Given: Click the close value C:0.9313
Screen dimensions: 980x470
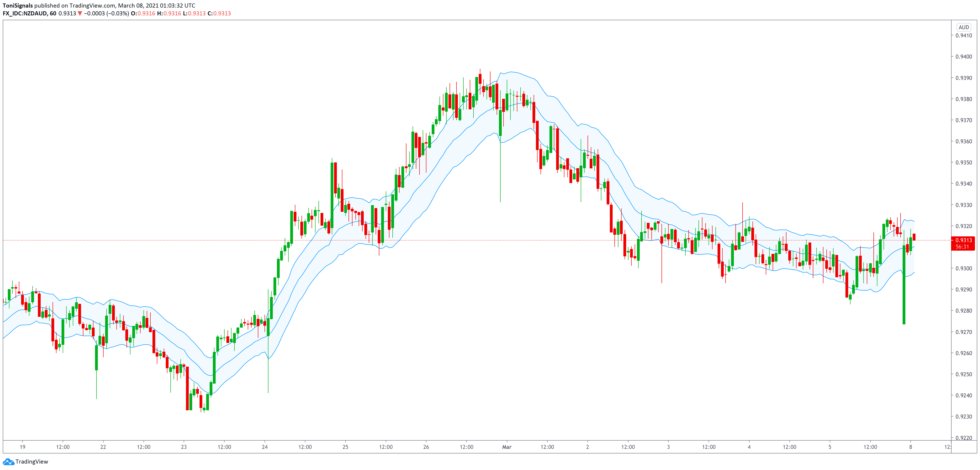Looking at the screenshot, I should point(219,13).
